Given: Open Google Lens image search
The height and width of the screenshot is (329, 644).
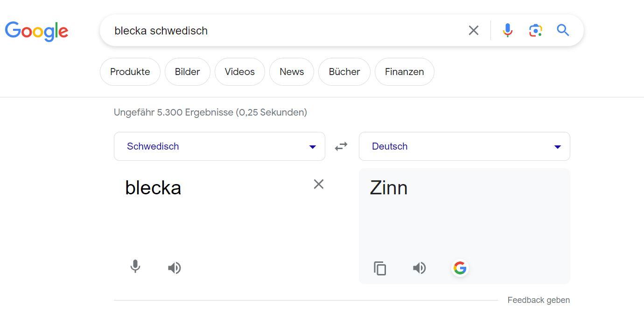Looking at the screenshot, I should (x=535, y=31).
